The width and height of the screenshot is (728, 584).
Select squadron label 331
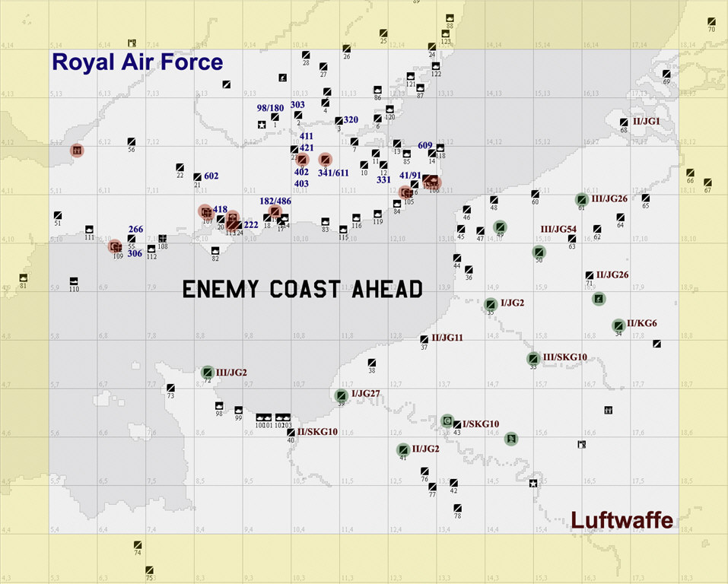click(383, 179)
